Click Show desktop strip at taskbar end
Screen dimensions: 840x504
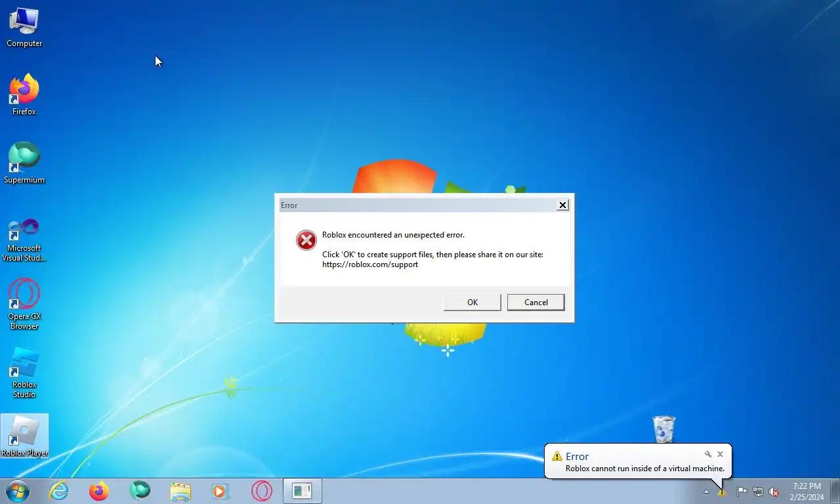click(x=835, y=492)
